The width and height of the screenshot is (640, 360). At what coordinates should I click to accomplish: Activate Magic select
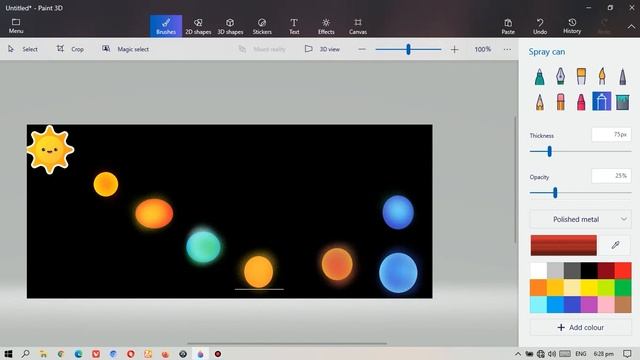pyautogui.click(x=125, y=49)
